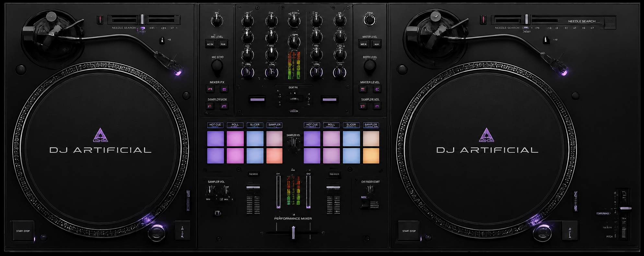Click the right MIXER LEVEL button
Viewport: 644px width, 256px height.
(x=377, y=89)
